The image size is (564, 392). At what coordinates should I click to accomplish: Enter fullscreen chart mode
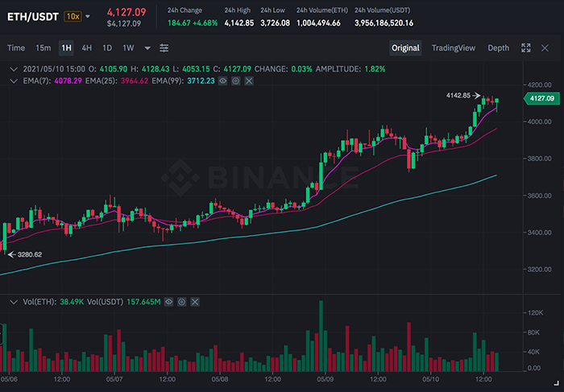[x=526, y=47]
